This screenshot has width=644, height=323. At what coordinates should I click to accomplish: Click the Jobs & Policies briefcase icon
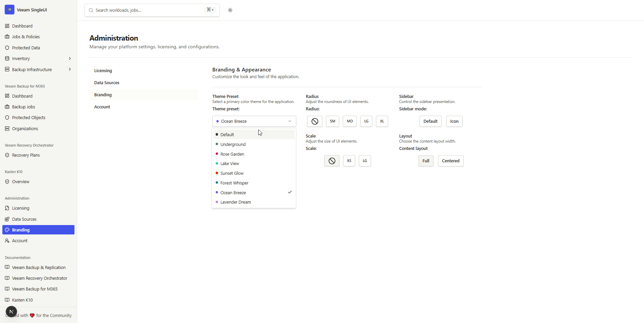tap(7, 37)
